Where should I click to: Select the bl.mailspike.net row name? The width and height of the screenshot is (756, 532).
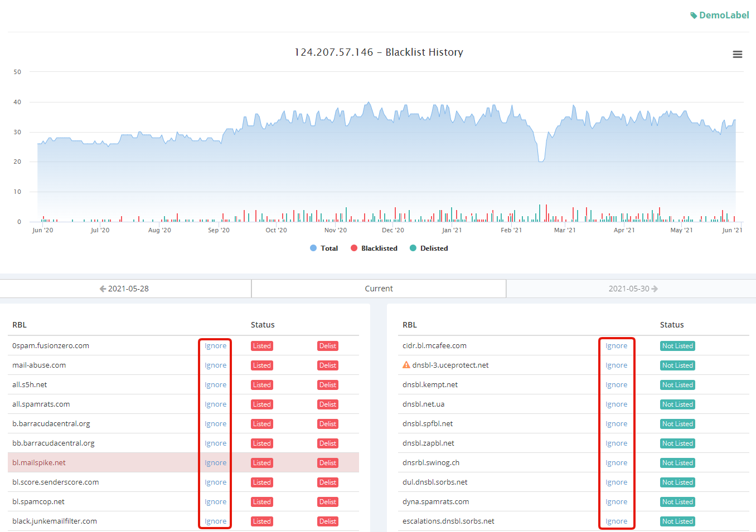point(39,463)
